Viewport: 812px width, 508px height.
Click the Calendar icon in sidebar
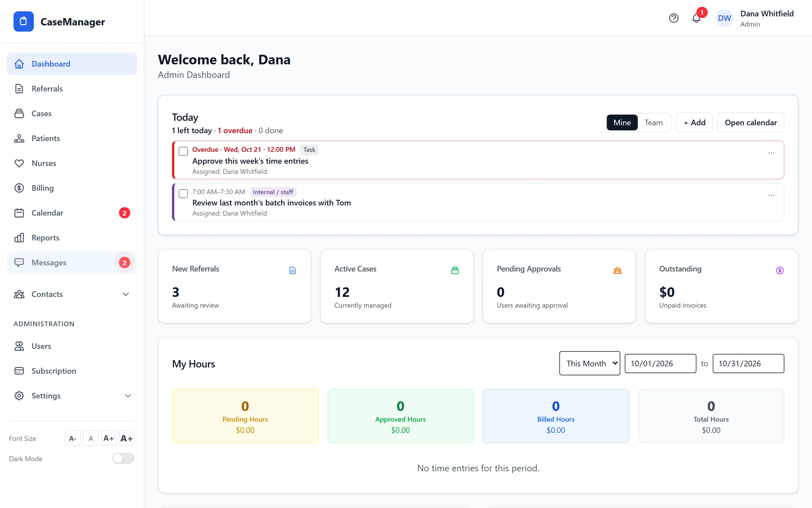19,213
